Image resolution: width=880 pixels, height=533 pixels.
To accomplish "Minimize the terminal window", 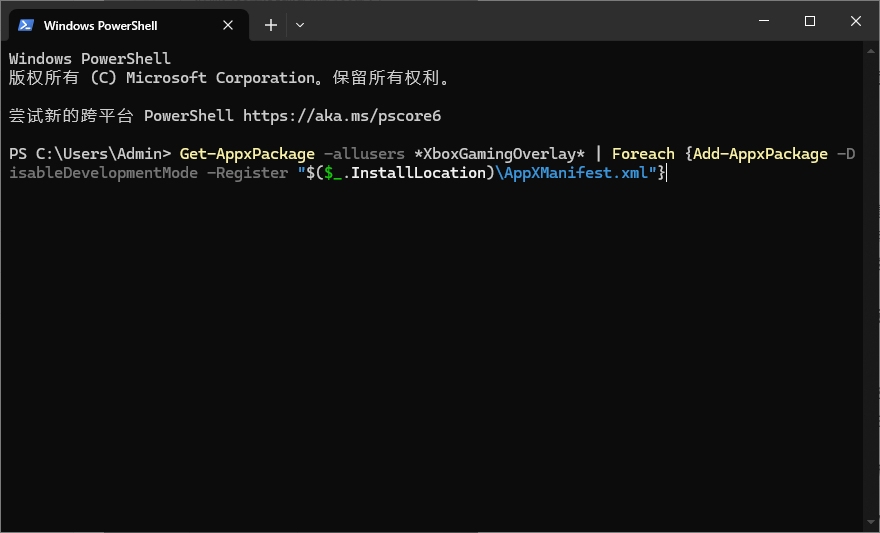I will point(764,21).
